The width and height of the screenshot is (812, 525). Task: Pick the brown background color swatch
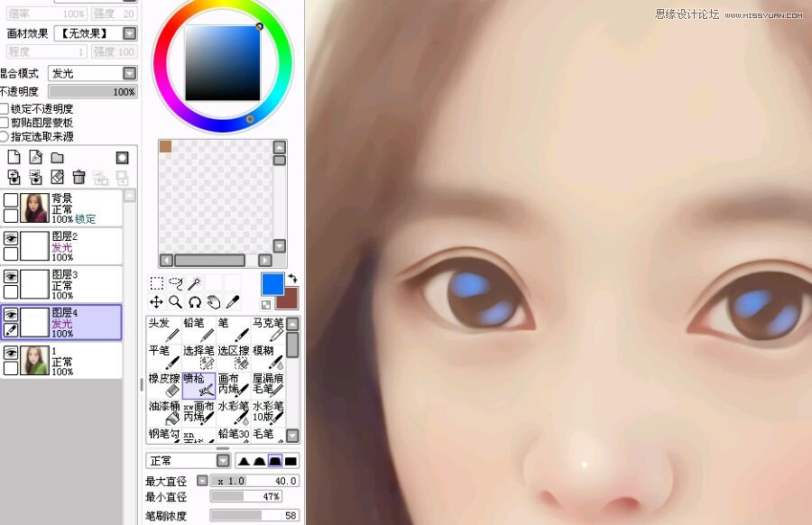[289, 299]
